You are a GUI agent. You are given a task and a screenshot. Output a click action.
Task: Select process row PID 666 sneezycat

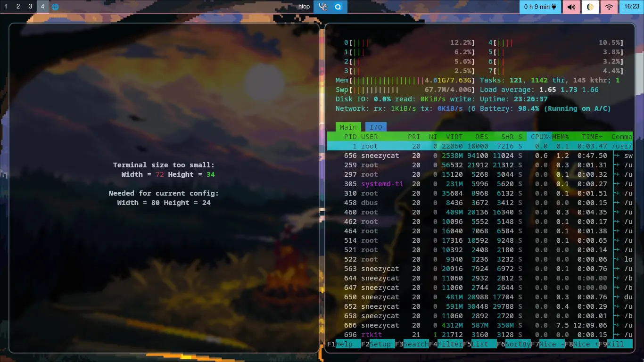click(480, 325)
